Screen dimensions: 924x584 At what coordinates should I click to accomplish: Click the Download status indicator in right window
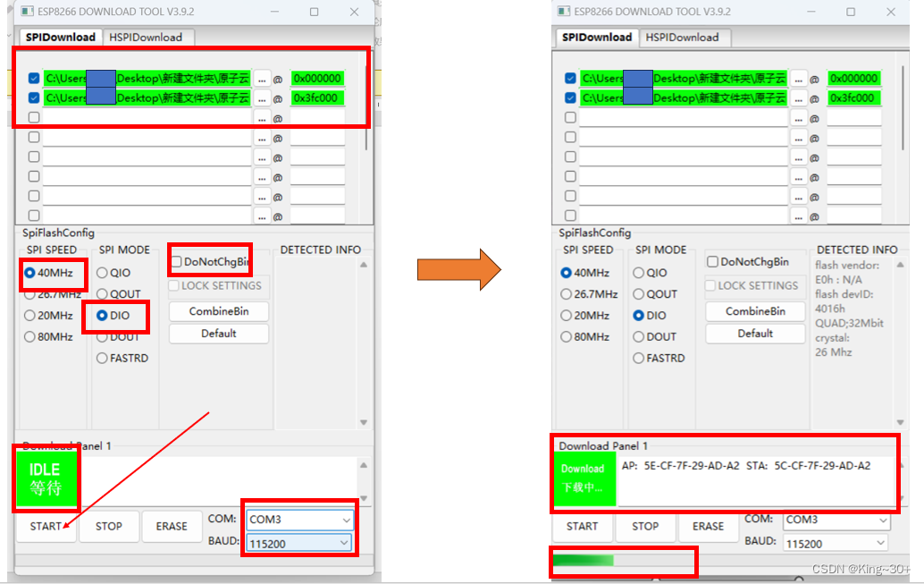(584, 478)
